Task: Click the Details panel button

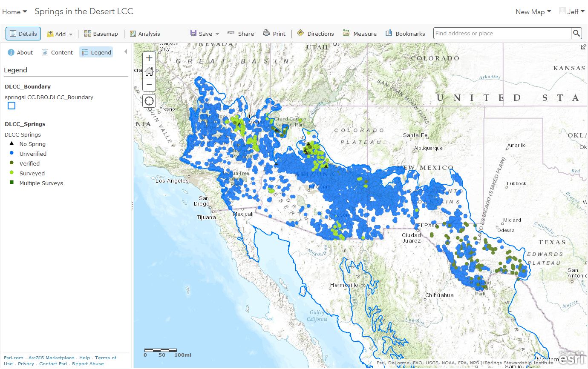Action: pos(23,34)
